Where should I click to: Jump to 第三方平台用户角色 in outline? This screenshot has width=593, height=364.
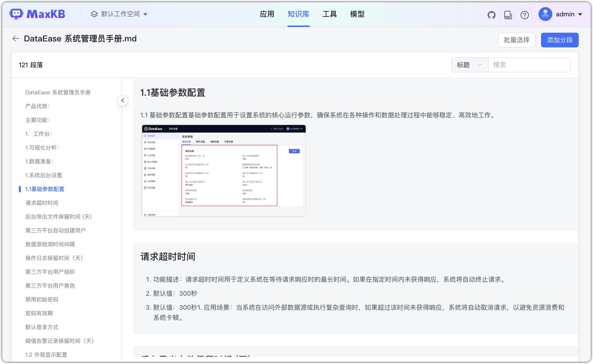(50, 286)
